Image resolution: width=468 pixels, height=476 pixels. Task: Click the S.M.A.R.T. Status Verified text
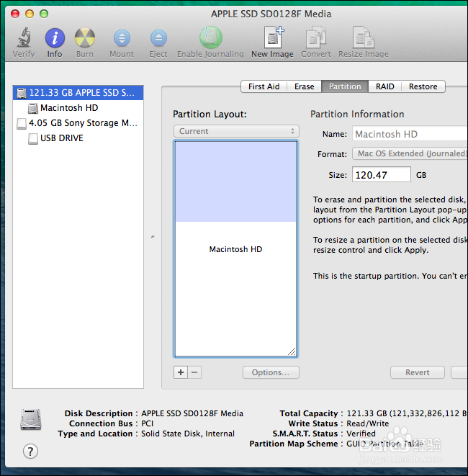pos(361,434)
